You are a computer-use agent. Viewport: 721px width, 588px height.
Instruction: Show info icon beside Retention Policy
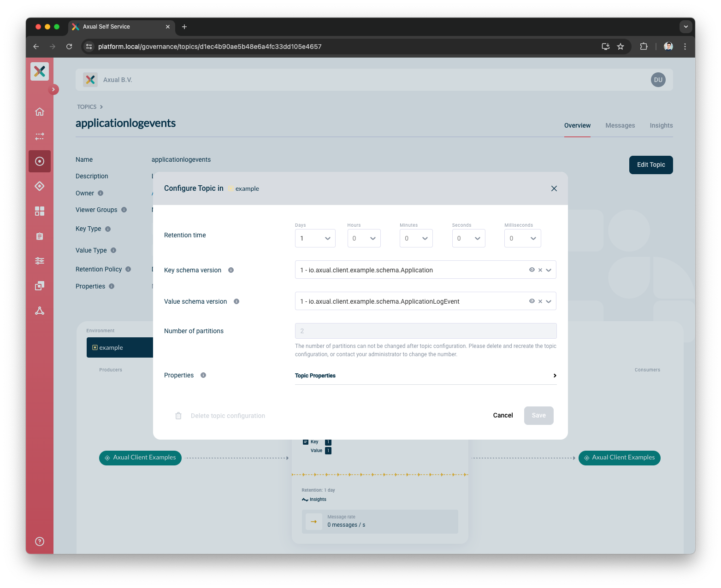click(x=128, y=269)
